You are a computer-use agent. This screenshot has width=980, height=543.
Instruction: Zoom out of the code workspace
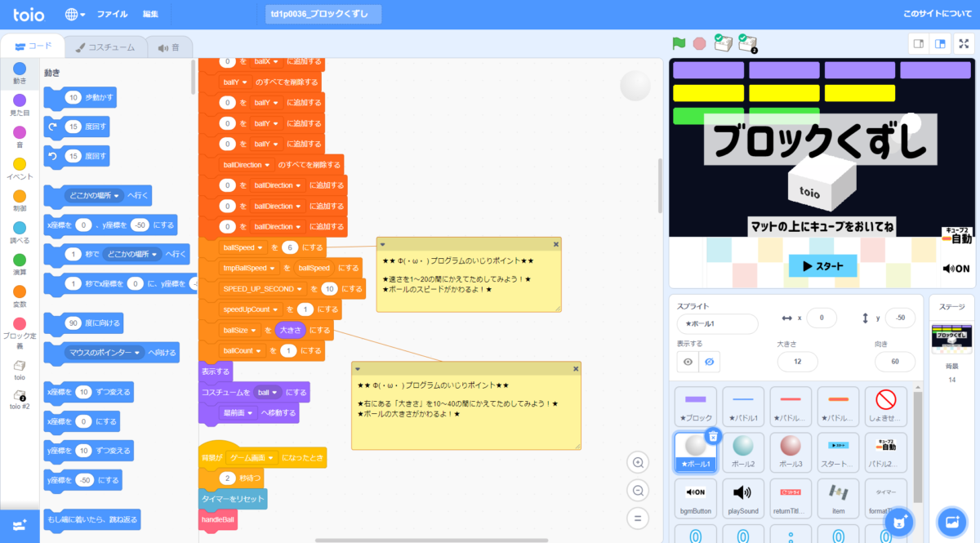637,490
